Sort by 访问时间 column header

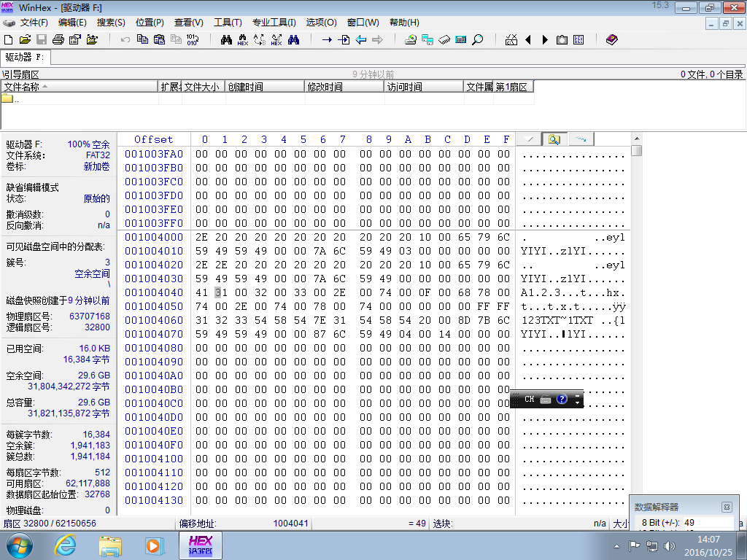tap(424, 87)
